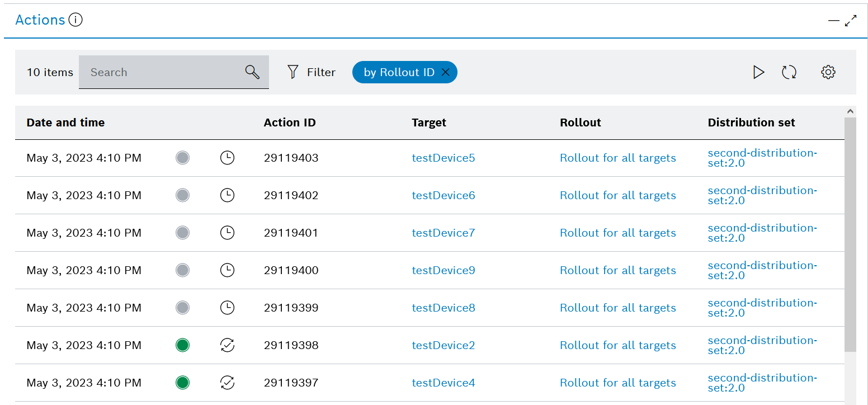Click into the Search input field
The height and width of the screenshot is (405, 868).
(162, 72)
